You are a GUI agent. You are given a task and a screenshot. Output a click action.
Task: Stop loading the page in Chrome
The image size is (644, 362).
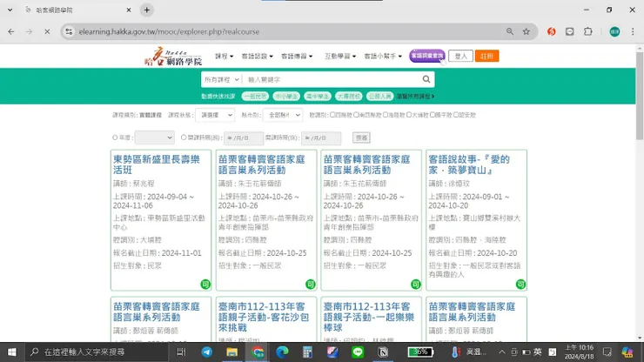47,31
